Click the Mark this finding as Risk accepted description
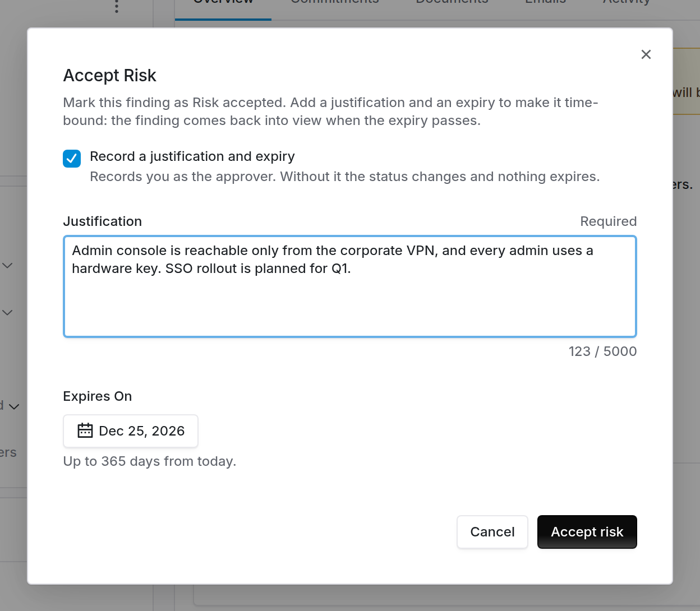Viewport: 700px width, 611px height. point(331,112)
